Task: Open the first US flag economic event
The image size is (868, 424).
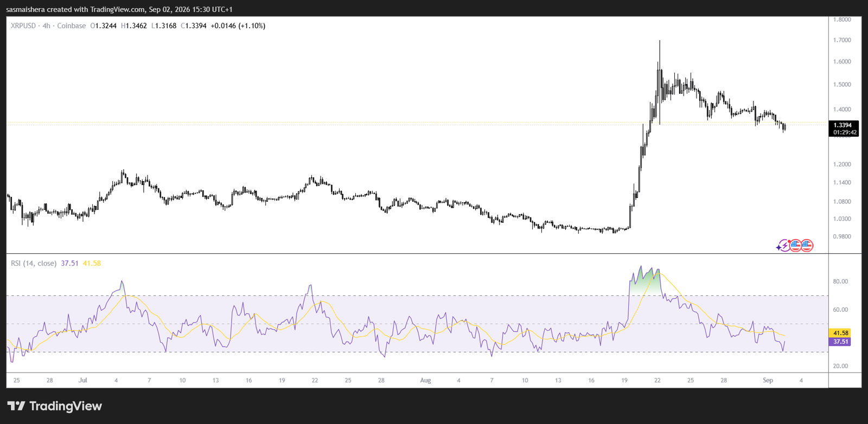Action: (795, 246)
